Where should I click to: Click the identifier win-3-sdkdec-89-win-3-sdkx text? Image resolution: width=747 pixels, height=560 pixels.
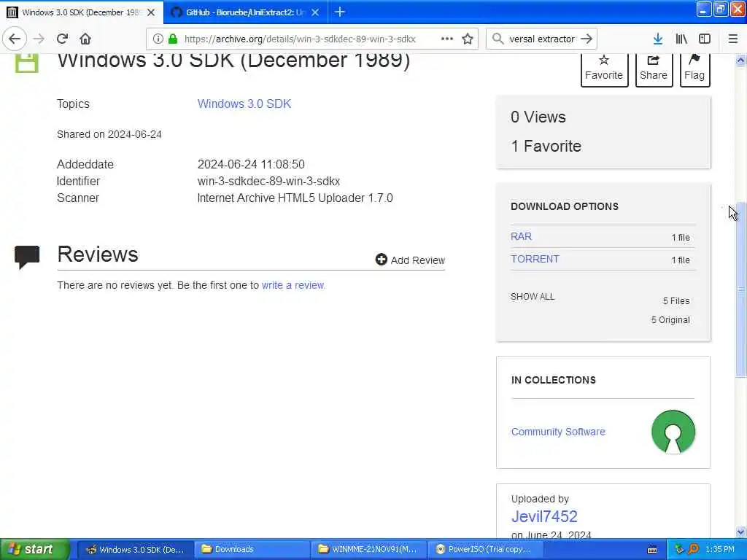(x=268, y=181)
